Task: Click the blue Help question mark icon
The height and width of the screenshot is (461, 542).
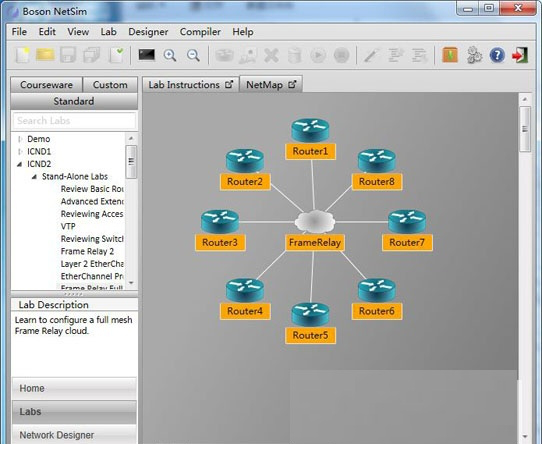Action: pyautogui.click(x=497, y=55)
